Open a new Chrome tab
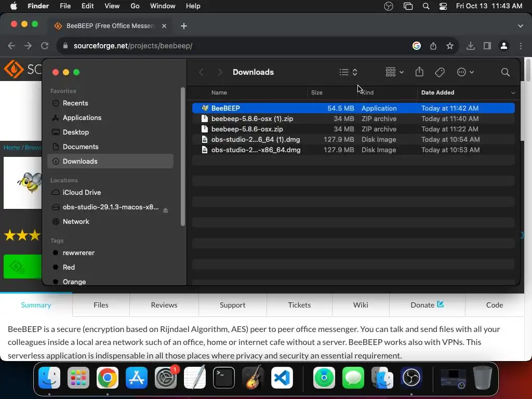Image resolution: width=532 pixels, height=399 pixels. point(184,26)
